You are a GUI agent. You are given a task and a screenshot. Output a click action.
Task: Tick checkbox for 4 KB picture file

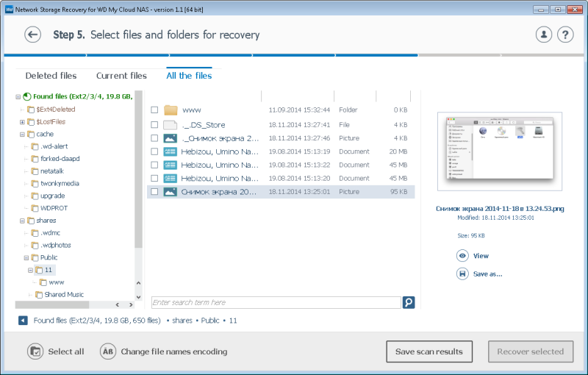(154, 138)
